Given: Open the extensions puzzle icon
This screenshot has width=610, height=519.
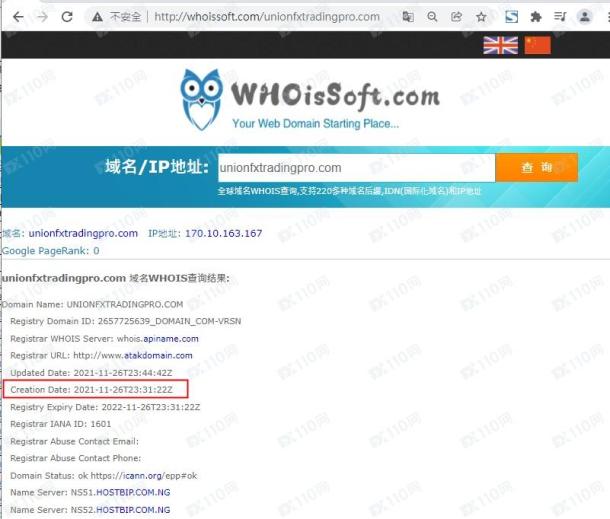Looking at the screenshot, I should [536, 17].
